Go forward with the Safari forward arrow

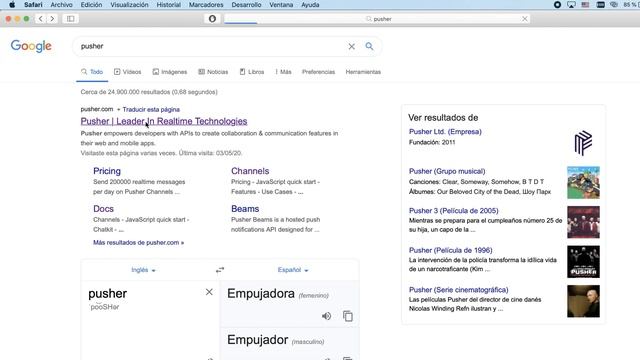coord(52,19)
